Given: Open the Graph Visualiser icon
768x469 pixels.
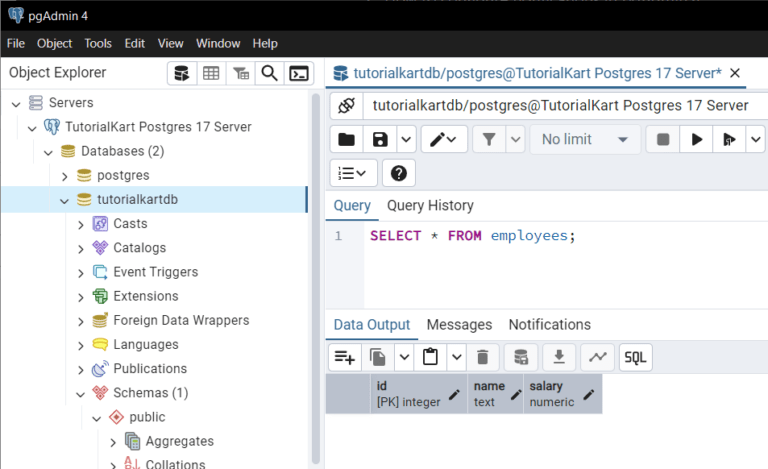Looking at the screenshot, I should point(598,357).
